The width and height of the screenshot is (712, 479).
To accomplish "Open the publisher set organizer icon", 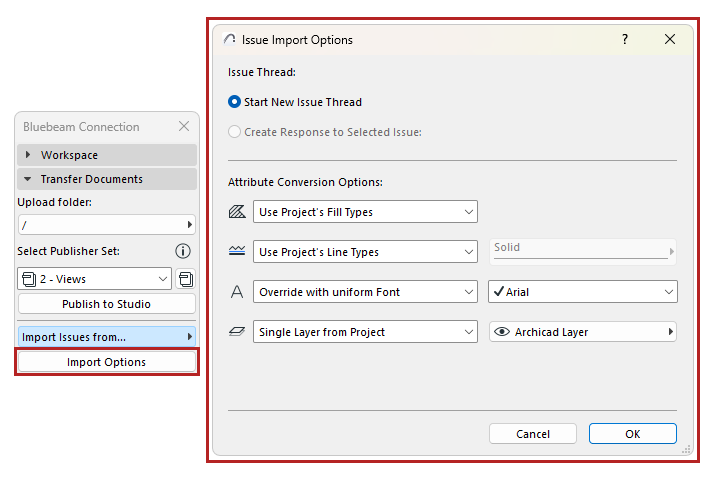I will (x=186, y=279).
